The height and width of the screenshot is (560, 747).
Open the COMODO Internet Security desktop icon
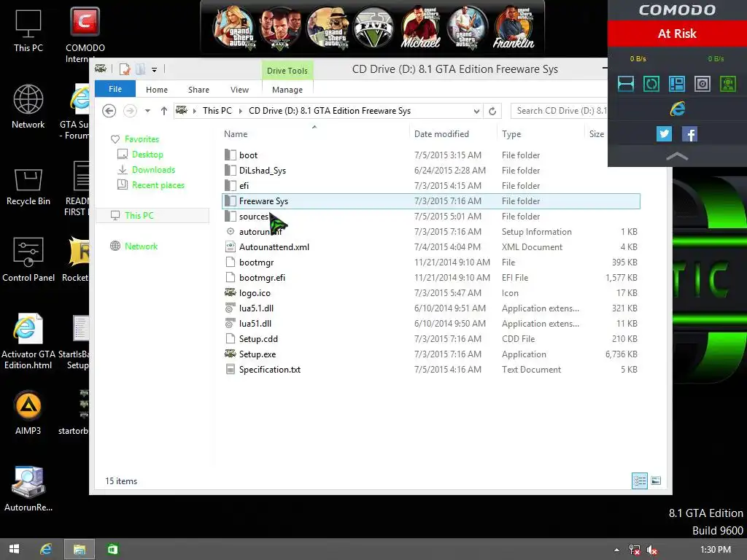coord(85,34)
